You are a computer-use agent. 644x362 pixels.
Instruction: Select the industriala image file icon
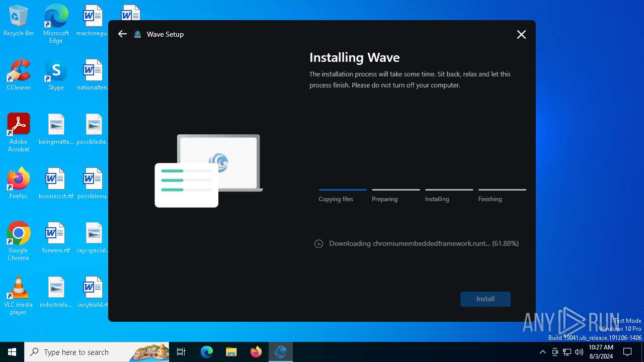pyautogui.click(x=56, y=292)
